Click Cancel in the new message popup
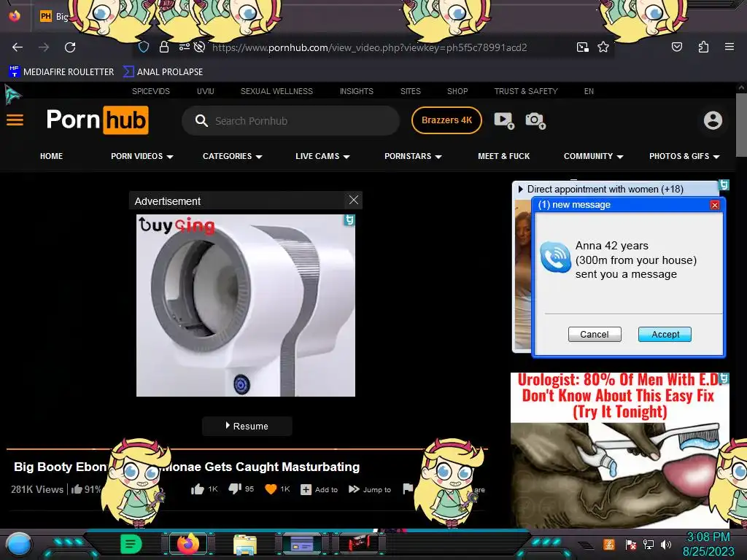The width and height of the screenshot is (747, 560). (595, 334)
